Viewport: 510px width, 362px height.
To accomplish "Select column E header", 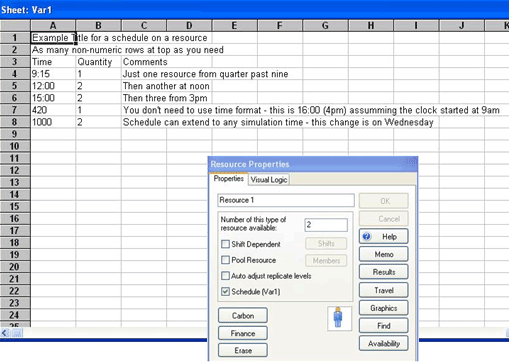I will pyautogui.click(x=235, y=25).
